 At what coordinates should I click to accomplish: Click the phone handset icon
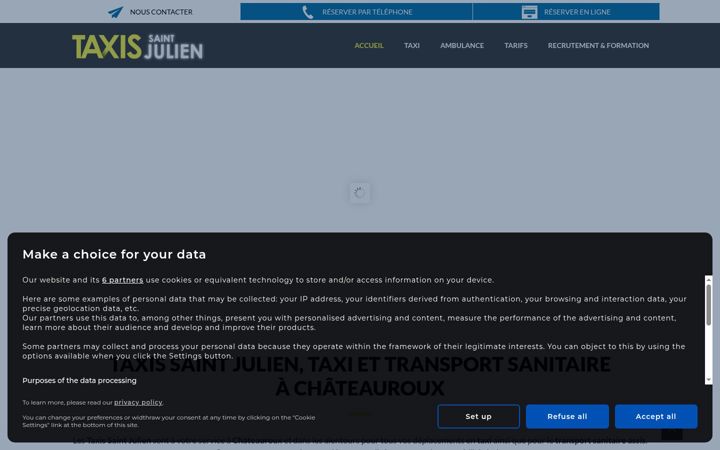308,12
